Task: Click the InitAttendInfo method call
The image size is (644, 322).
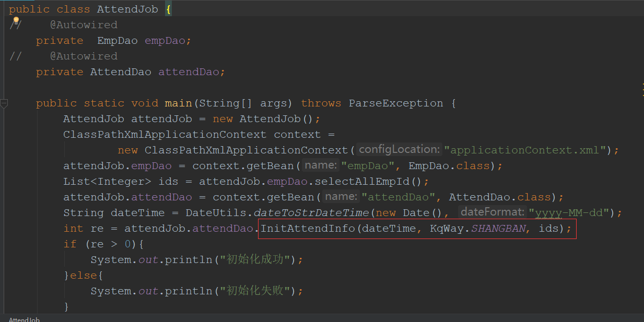Action: pos(307,229)
